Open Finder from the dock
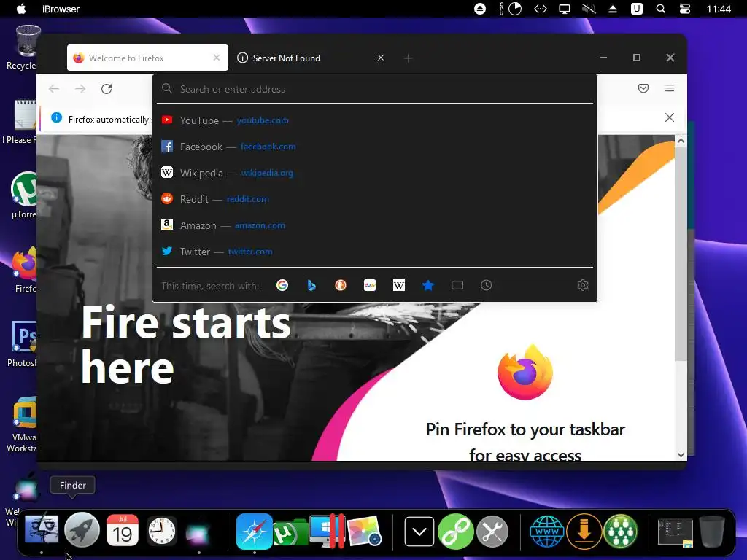Screen dimensions: 747x560 click(42, 530)
